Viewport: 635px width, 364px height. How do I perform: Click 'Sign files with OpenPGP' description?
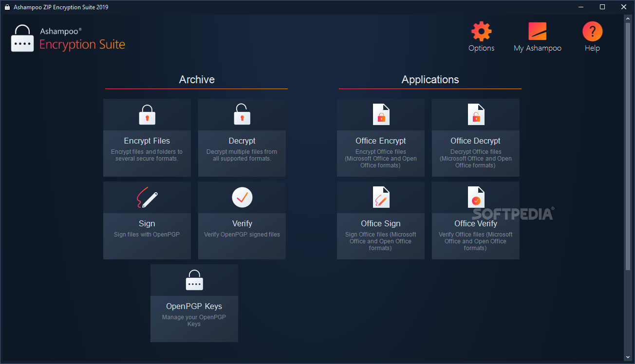tap(147, 235)
